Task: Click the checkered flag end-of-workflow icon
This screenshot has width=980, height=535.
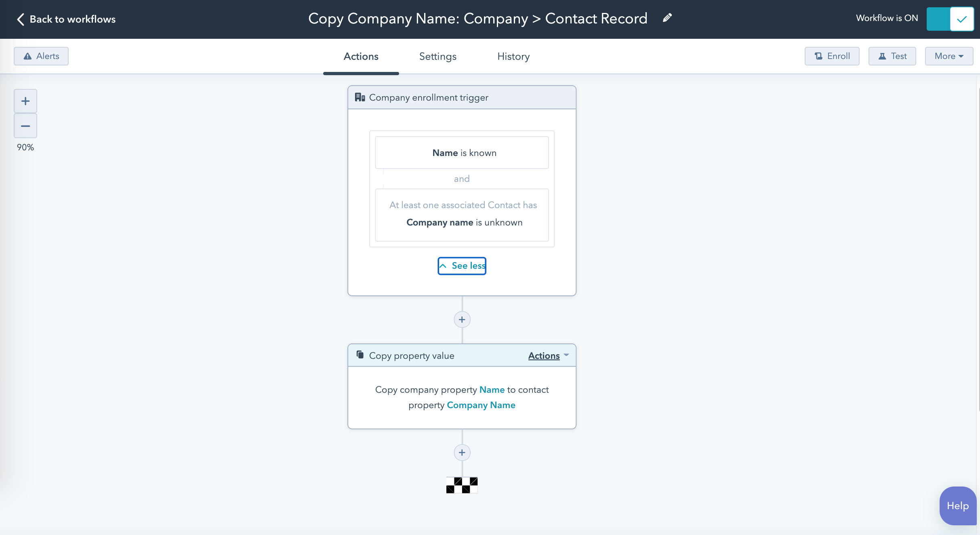Action: point(462,485)
